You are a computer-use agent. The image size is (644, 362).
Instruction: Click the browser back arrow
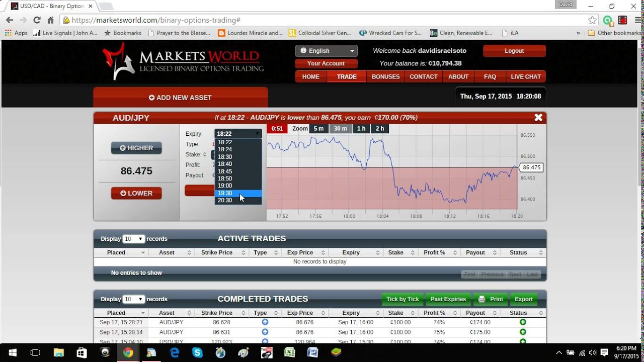point(10,20)
